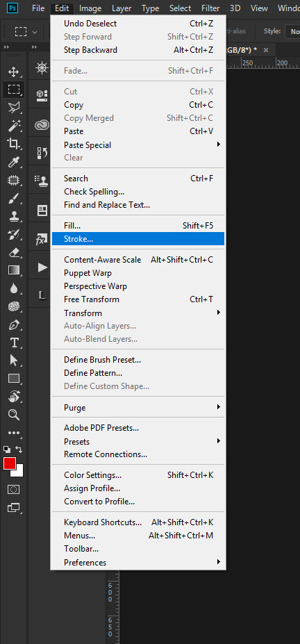Swap foreground and background colors
This screenshot has height=644, width=300.
pyautogui.click(x=19, y=449)
